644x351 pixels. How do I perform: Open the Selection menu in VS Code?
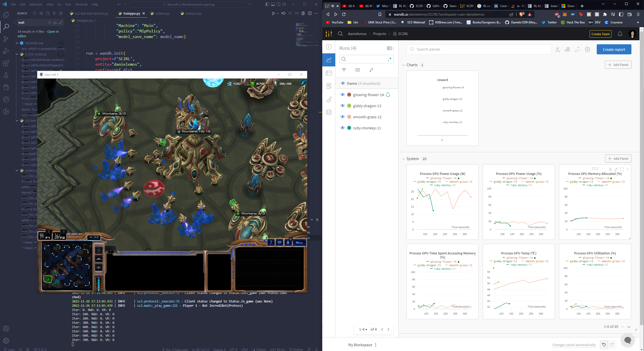36,4
